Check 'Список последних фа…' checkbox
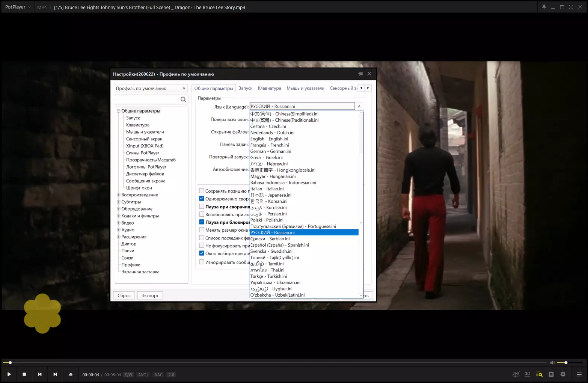The height and width of the screenshot is (383, 588). (202, 238)
